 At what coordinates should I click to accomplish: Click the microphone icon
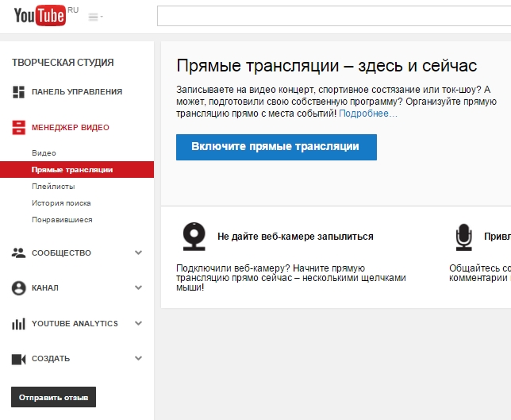click(x=463, y=237)
